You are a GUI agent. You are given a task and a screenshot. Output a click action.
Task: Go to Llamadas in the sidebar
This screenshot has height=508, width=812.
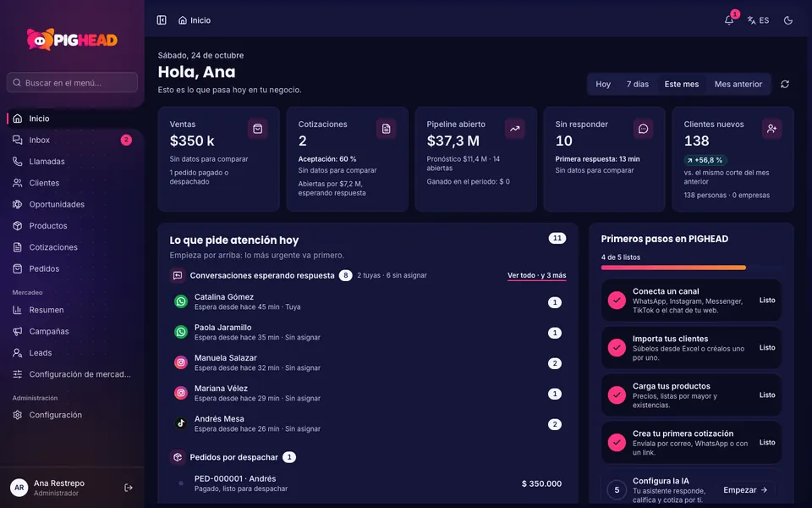72,161
